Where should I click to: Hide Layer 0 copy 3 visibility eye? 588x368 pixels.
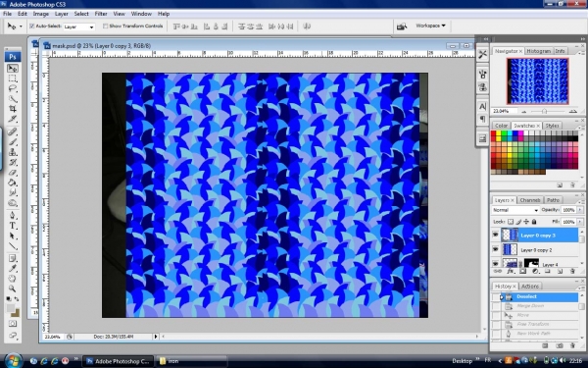(495, 236)
